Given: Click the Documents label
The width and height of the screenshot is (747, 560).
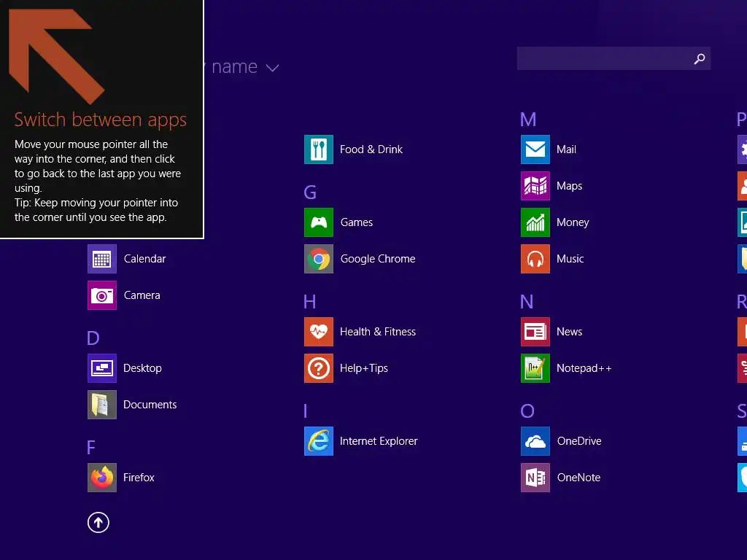Looking at the screenshot, I should point(150,405).
